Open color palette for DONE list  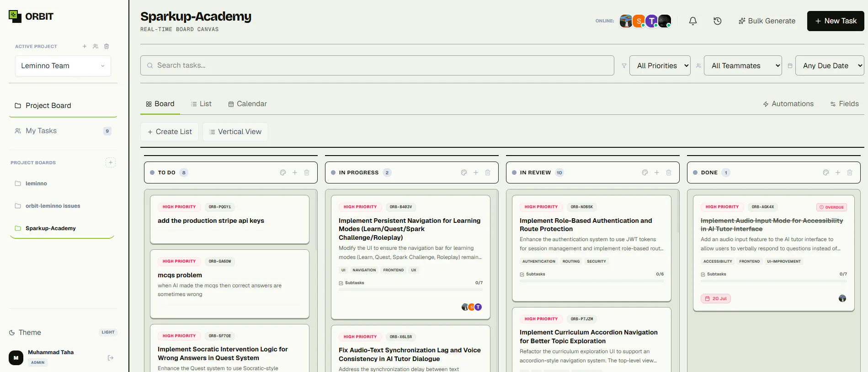(x=826, y=173)
